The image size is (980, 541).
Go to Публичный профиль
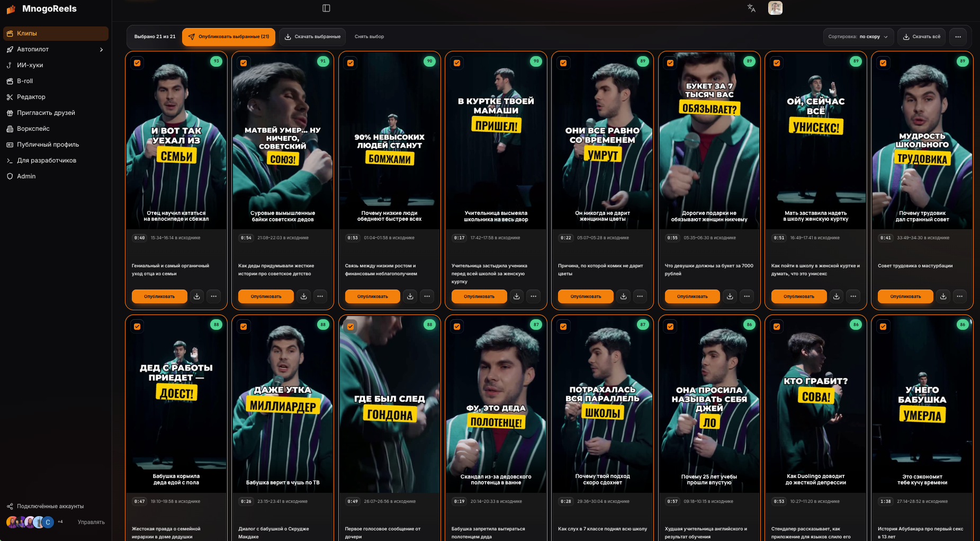tap(56, 145)
